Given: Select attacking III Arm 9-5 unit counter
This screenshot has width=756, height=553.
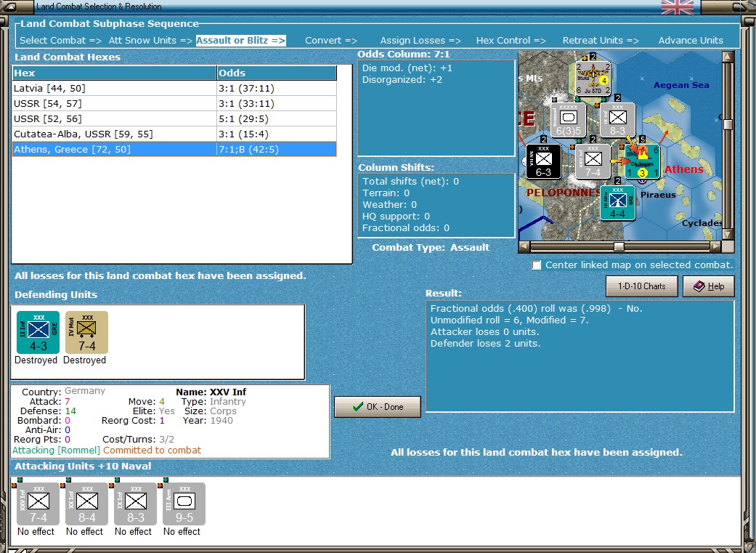Looking at the screenshot, I should click(x=184, y=504).
